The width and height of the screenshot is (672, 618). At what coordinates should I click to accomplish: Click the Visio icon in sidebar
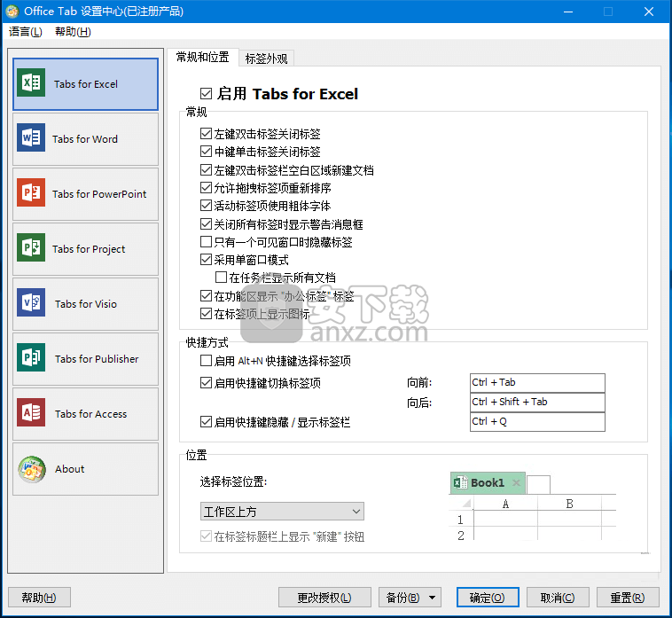31,302
